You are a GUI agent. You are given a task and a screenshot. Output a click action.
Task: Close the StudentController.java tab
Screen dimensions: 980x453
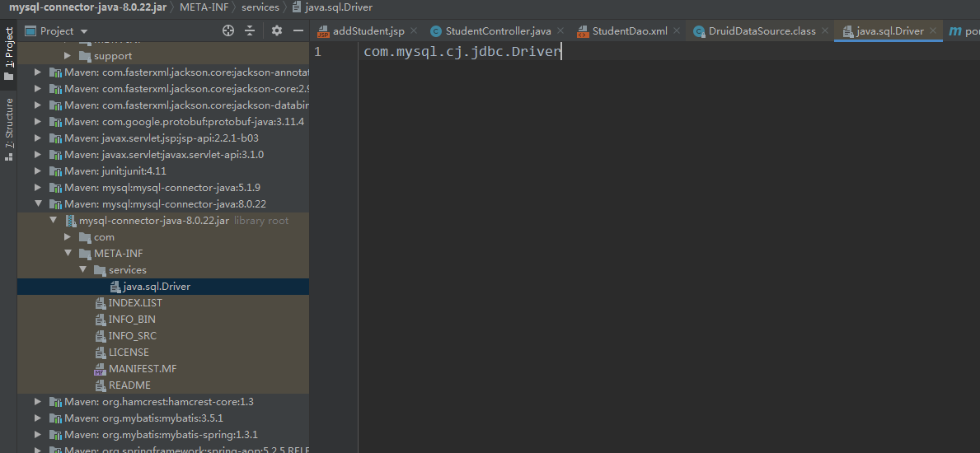pos(560,30)
